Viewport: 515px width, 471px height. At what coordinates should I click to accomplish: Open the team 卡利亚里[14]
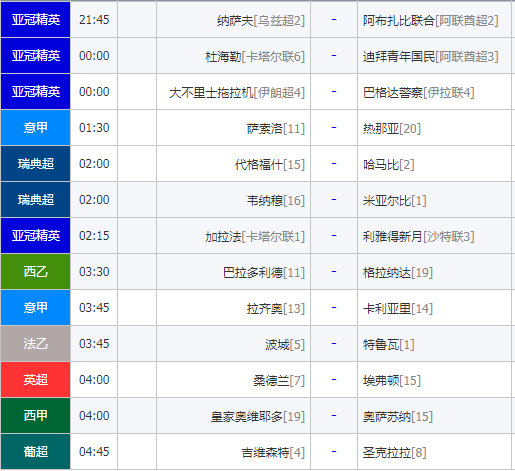pyautogui.click(x=398, y=309)
